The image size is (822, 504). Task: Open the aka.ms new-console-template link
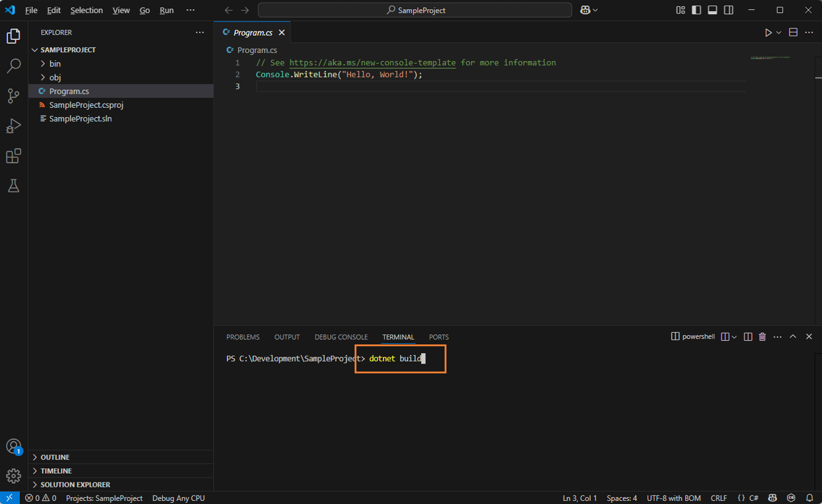pyautogui.click(x=372, y=63)
